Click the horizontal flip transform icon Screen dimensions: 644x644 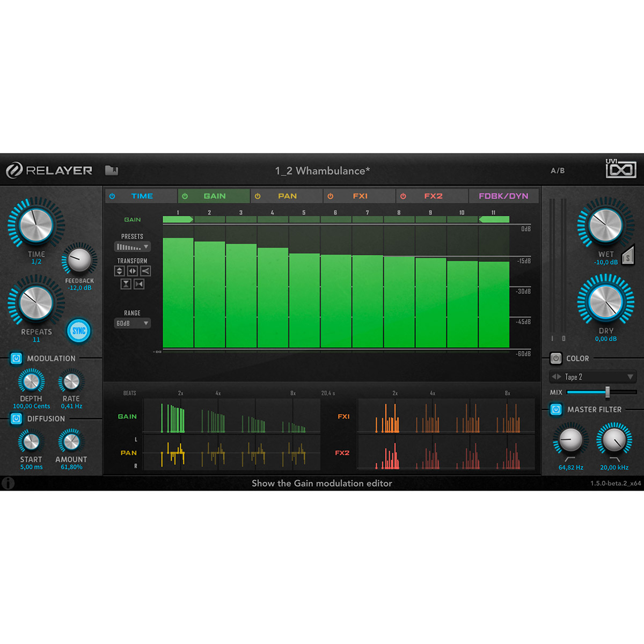[133, 271]
